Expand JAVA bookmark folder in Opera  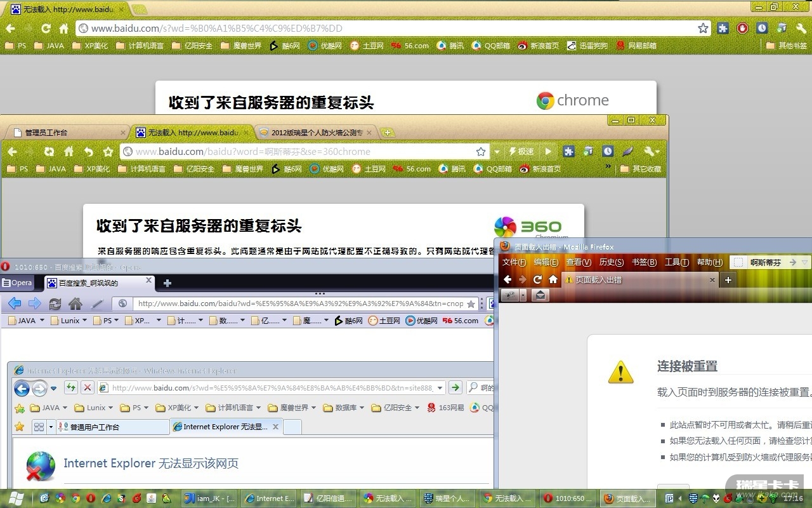coord(26,321)
